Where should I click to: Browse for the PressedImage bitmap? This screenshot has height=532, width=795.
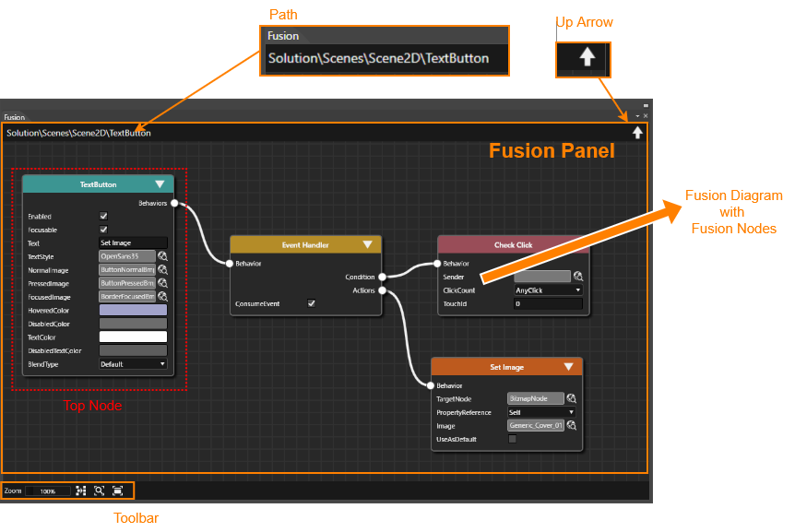tap(162, 283)
